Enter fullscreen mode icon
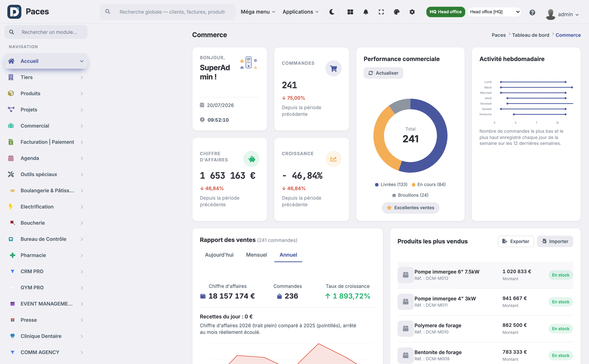 click(x=381, y=12)
